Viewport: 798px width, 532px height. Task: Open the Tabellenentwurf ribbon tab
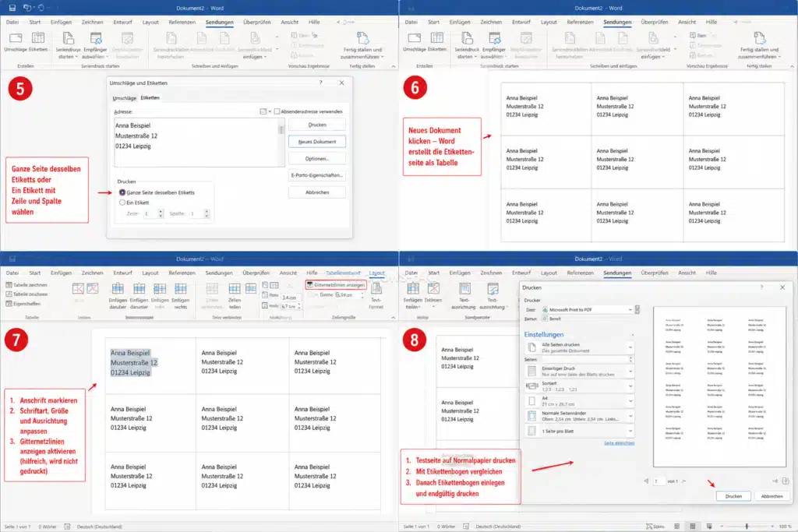pos(343,273)
